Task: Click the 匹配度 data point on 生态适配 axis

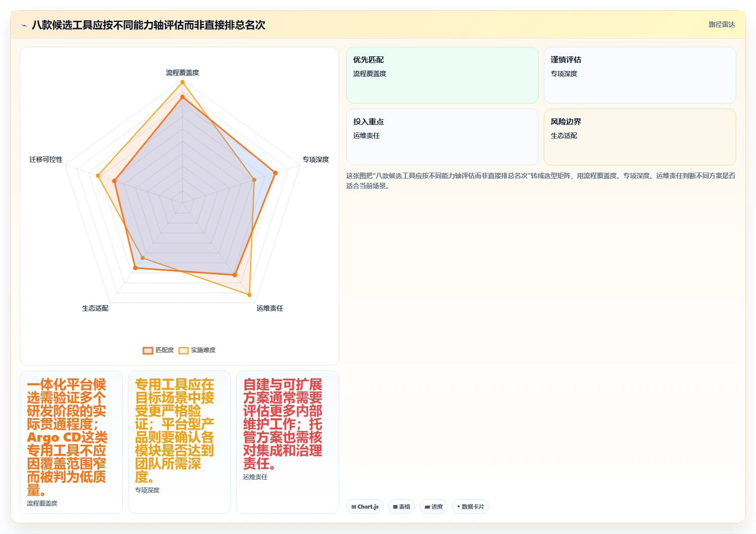Action: tap(135, 268)
